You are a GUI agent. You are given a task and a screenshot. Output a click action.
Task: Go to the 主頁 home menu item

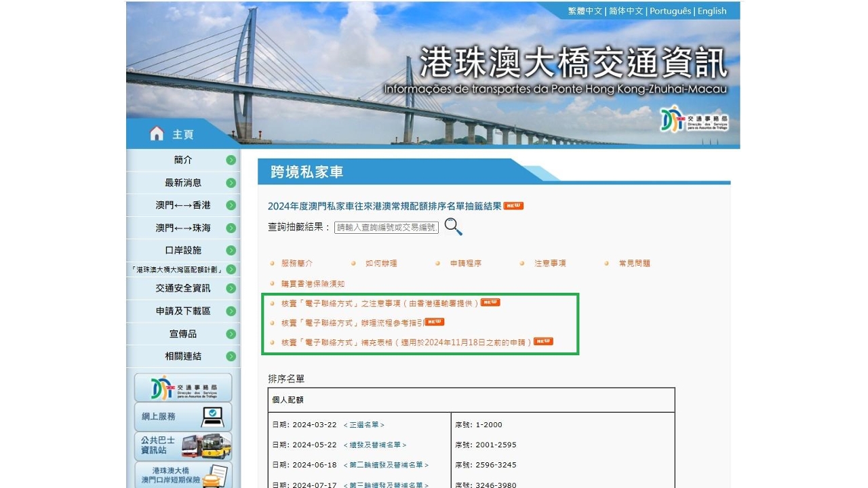pyautogui.click(x=182, y=134)
